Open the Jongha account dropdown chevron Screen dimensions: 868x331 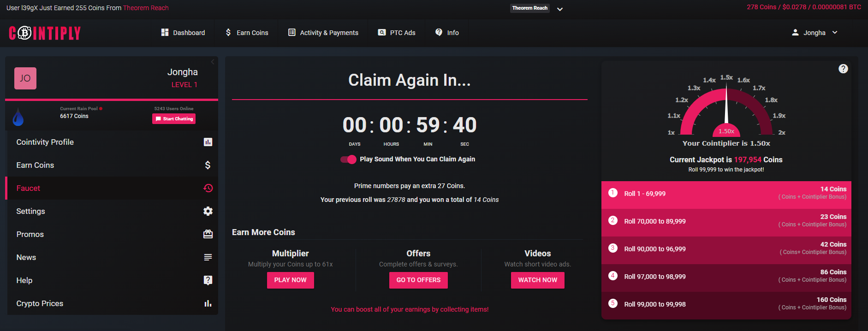[835, 32]
